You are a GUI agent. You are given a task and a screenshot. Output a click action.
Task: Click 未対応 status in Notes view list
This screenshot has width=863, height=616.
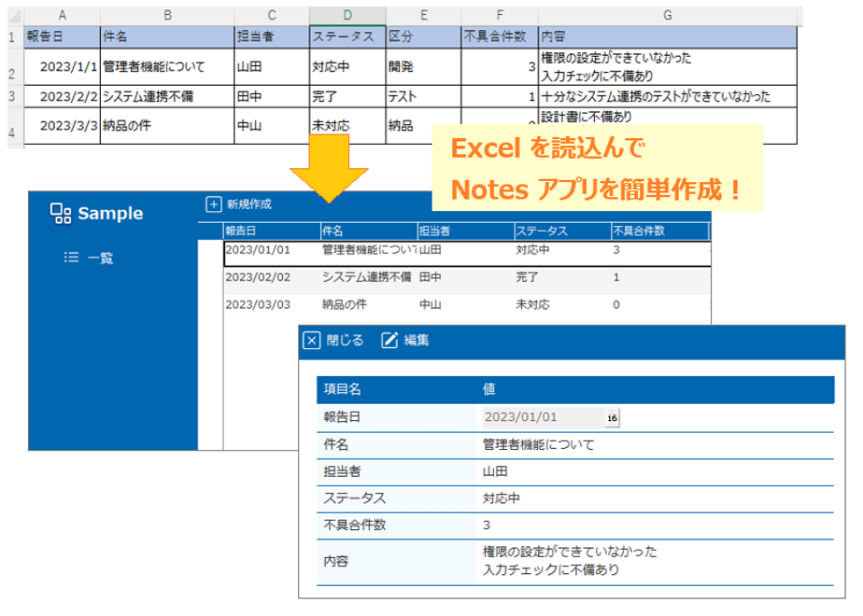(x=532, y=304)
